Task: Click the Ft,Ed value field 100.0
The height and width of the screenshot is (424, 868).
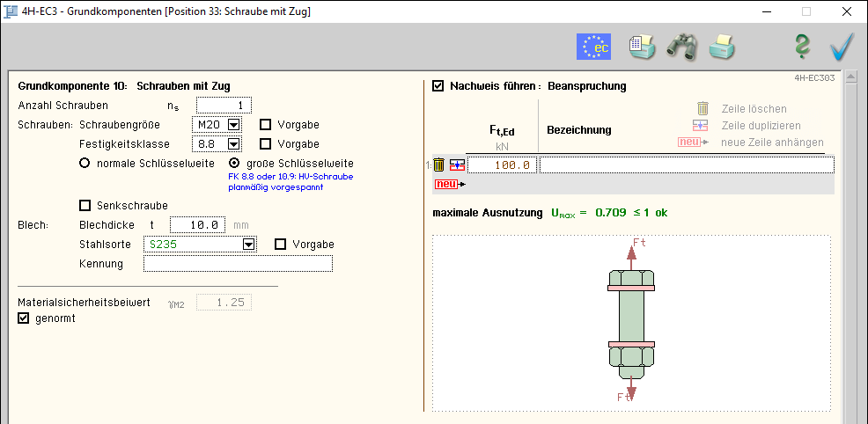Action: coord(502,164)
